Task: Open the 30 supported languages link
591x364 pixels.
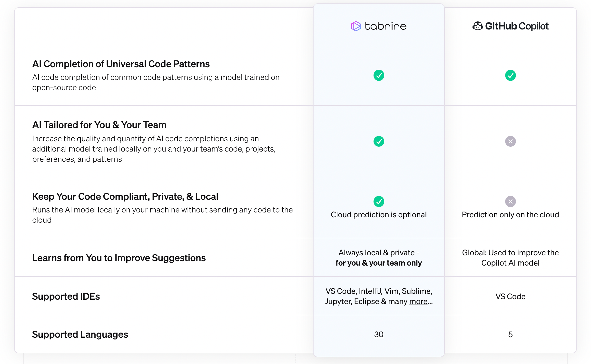Action: pos(379,335)
